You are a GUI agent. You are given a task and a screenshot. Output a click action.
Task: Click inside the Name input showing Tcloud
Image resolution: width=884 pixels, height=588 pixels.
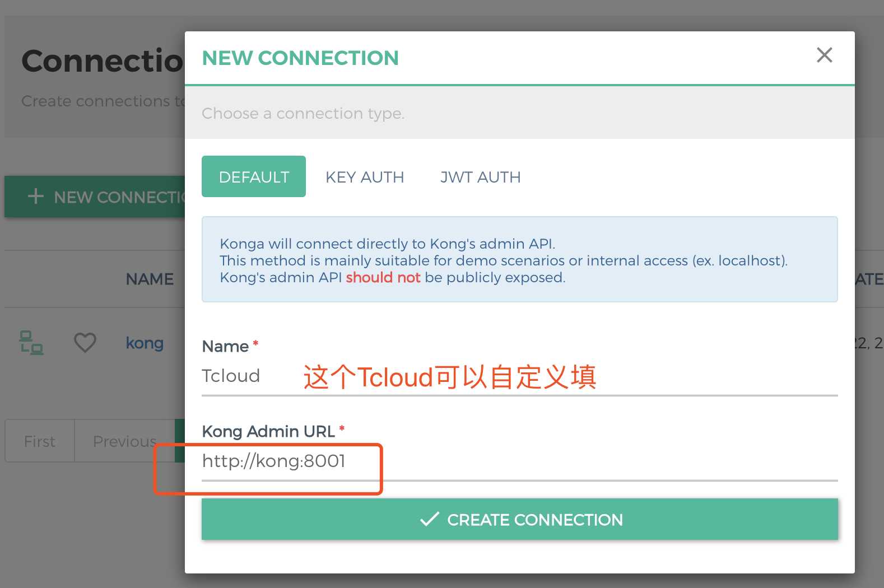(246, 376)
